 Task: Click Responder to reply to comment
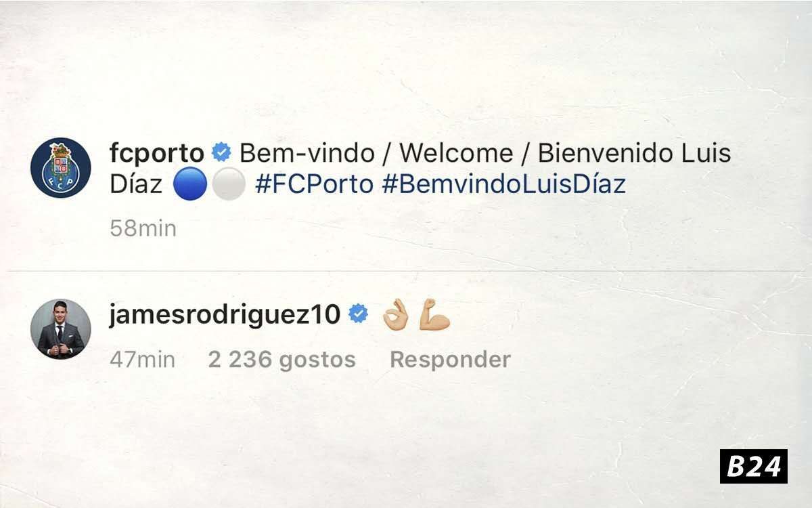click(450, 360)
